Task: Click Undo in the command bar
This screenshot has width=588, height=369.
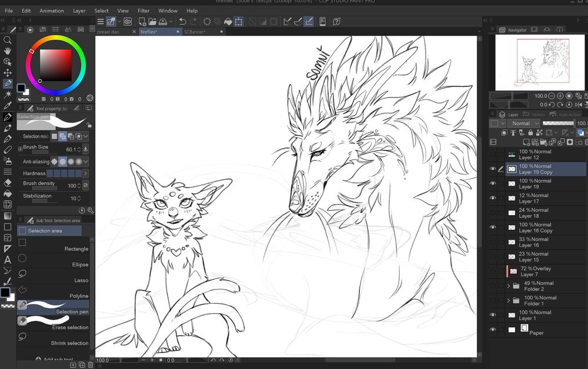Action: tap(183, 22)
